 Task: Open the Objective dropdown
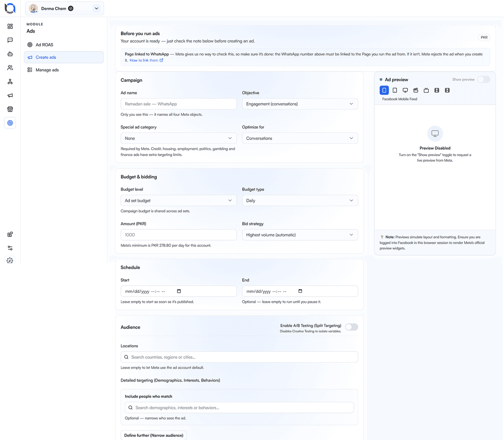pos(300,104)
